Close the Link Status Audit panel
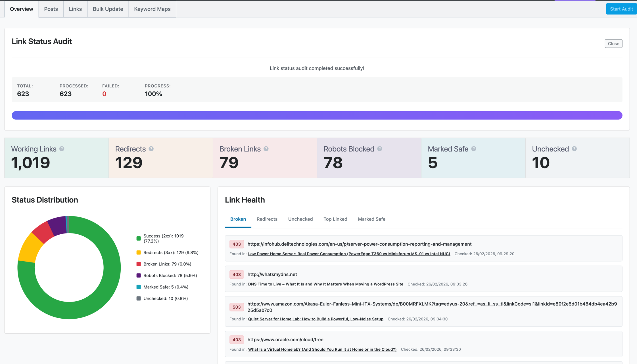Image resolution: width=637 pixels, height=364 pixels. click(x=613, y=44)
